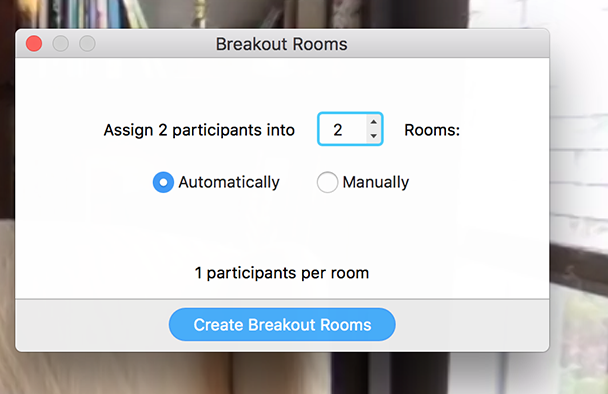Click the "Assign 2 participants into" label
Screen dimensions: 608x394
[x=199, y=130]
